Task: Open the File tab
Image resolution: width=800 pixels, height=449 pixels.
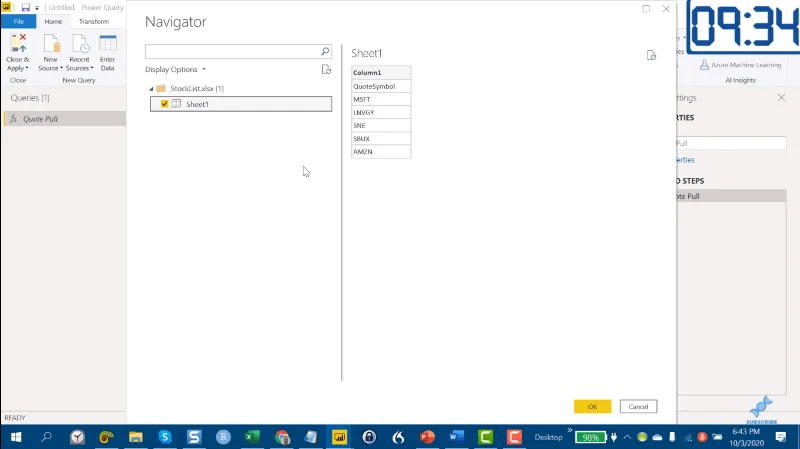Action: 19,21
